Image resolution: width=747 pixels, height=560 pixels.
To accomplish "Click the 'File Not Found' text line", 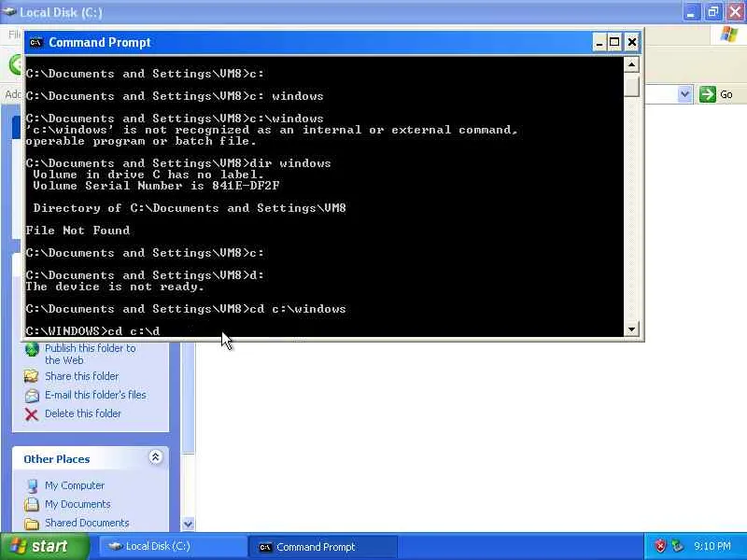I will tap(78, 231).
